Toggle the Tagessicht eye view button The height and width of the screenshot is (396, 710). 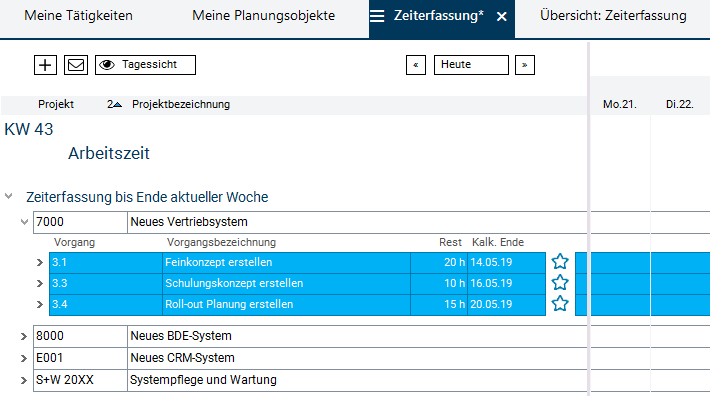pos(145,65)
